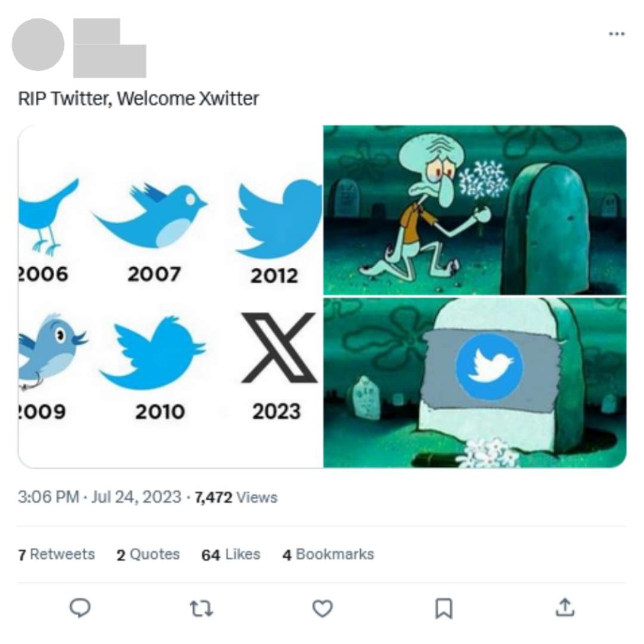
Task: Open the Squidward kneeling at grave image
Action: [475, 210]
